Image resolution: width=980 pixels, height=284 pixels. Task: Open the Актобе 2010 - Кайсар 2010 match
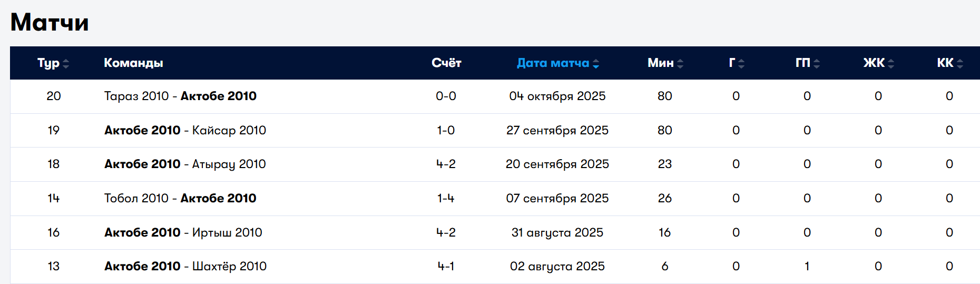point(185,131)
